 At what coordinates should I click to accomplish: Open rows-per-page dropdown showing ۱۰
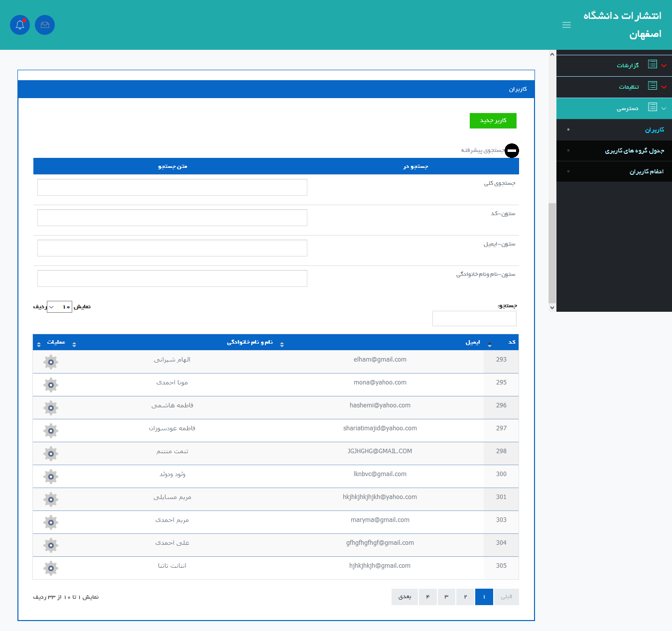click(59, 307)
